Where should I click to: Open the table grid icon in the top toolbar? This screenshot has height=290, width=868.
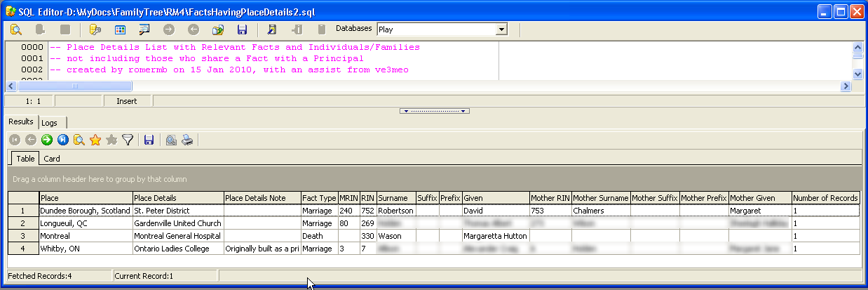120,29
